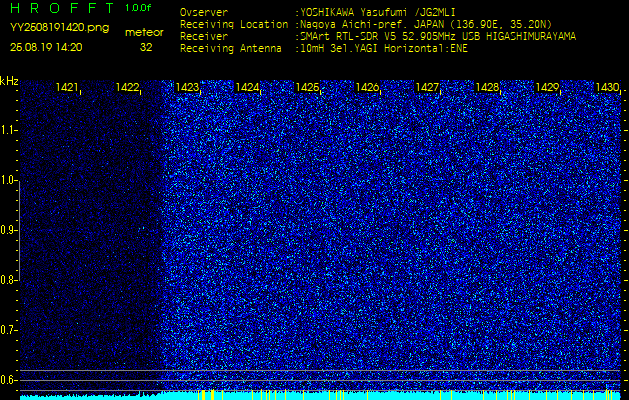Viewport: 629px width, 400px height.
Task: Click the HROFFT title text
Action: click(63, 8)
